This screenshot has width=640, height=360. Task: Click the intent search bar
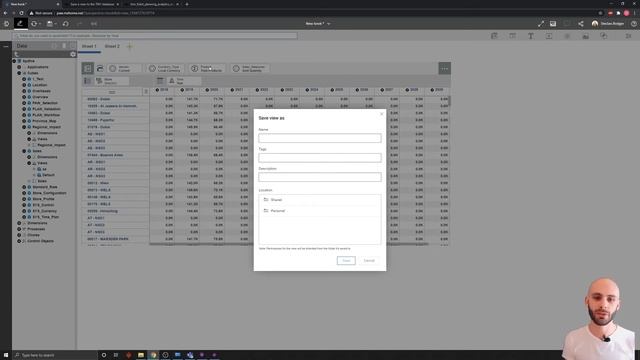pos(155,36)
